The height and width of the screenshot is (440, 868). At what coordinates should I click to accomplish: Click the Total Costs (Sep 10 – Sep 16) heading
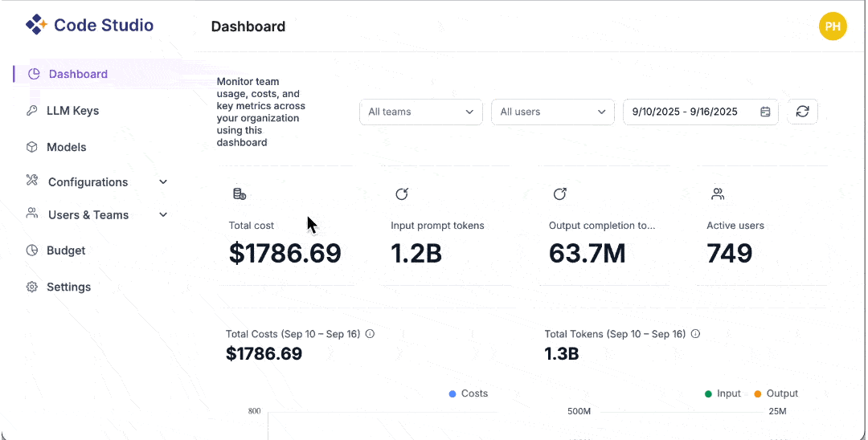click(x=293, y=334)
